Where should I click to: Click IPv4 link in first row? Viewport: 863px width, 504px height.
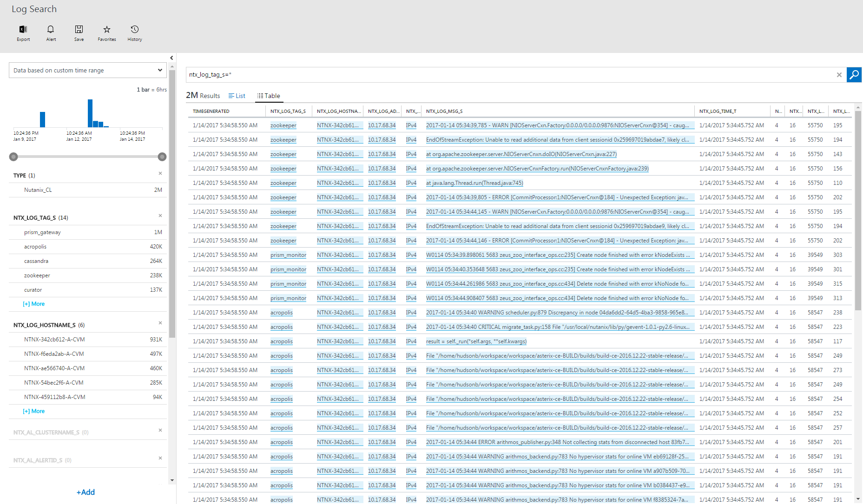[x=411, y=125]
